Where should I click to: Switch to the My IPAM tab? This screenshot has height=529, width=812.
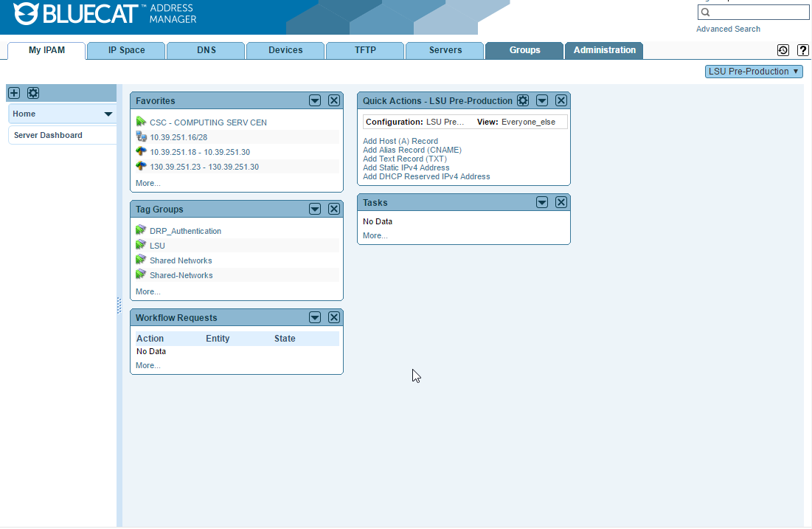pos(46,50)
